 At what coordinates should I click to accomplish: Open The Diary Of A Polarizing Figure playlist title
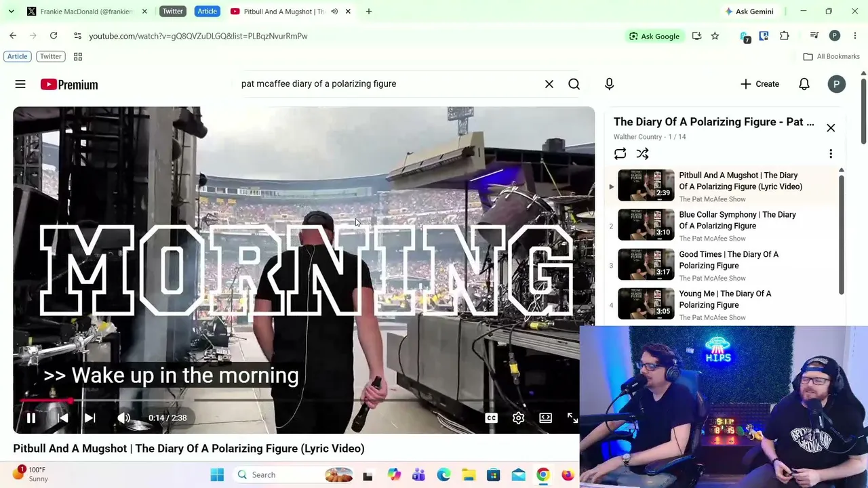point(714,122)
